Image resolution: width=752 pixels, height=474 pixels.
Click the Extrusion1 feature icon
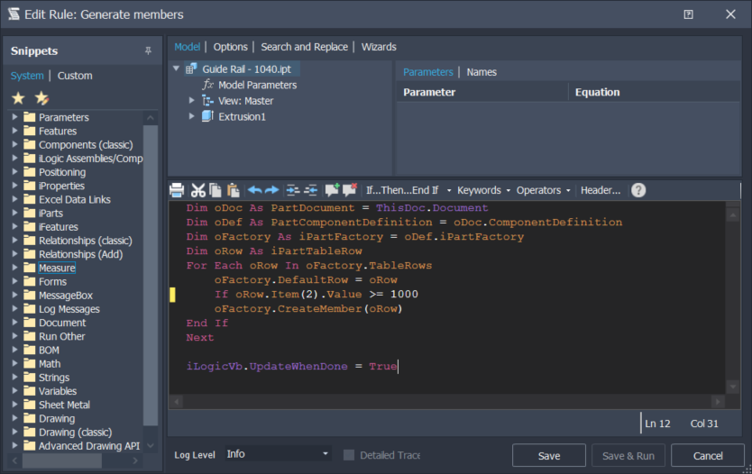click(208, 117)
